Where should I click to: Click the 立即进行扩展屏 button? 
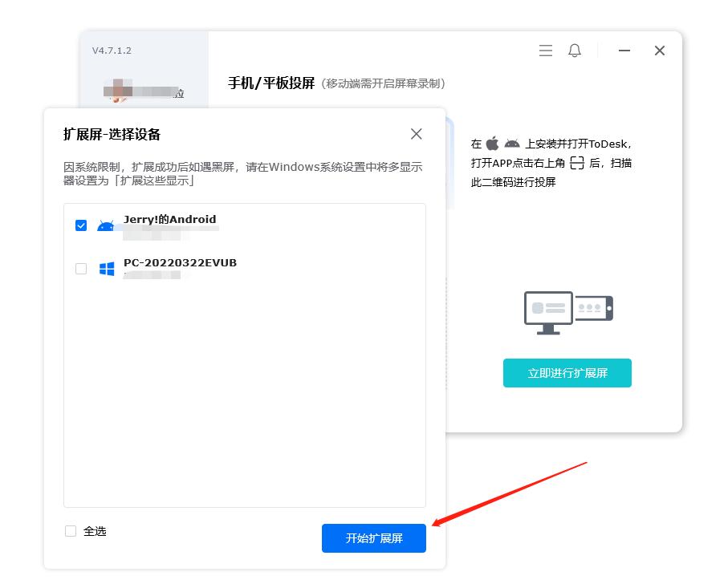click(567, 373)
